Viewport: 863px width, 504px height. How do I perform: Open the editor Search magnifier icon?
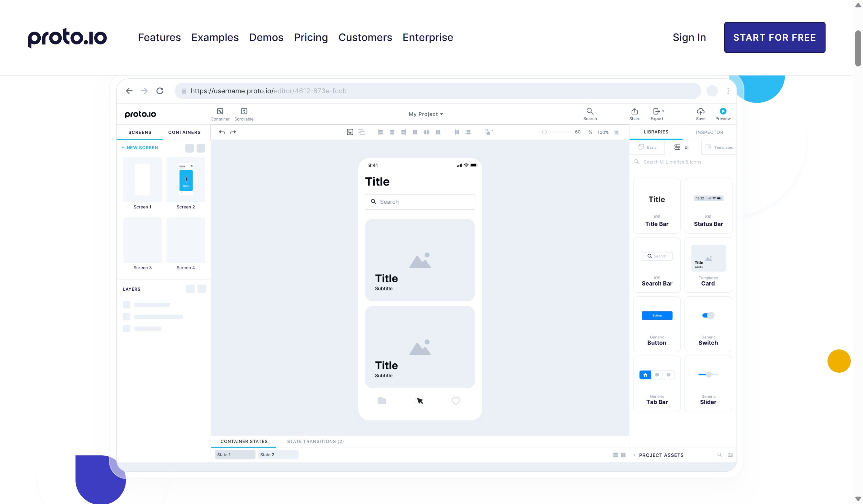coord(590,111)
